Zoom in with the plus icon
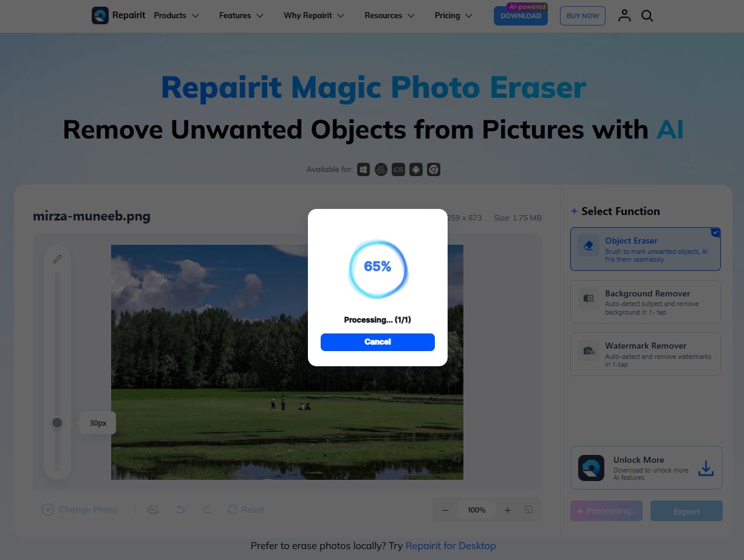 tap(508, 510)
